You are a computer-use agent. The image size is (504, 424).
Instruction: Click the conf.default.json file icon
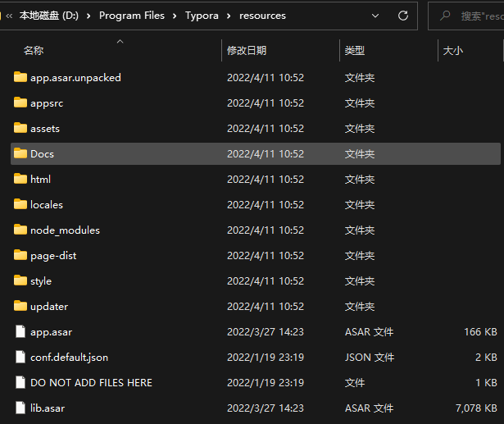pos(20,357)
